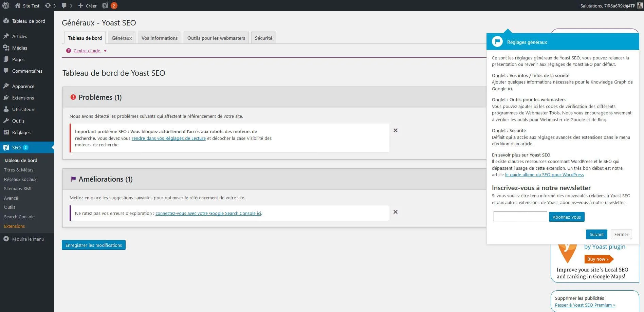Click the red Problèmes alert icon

73,97
